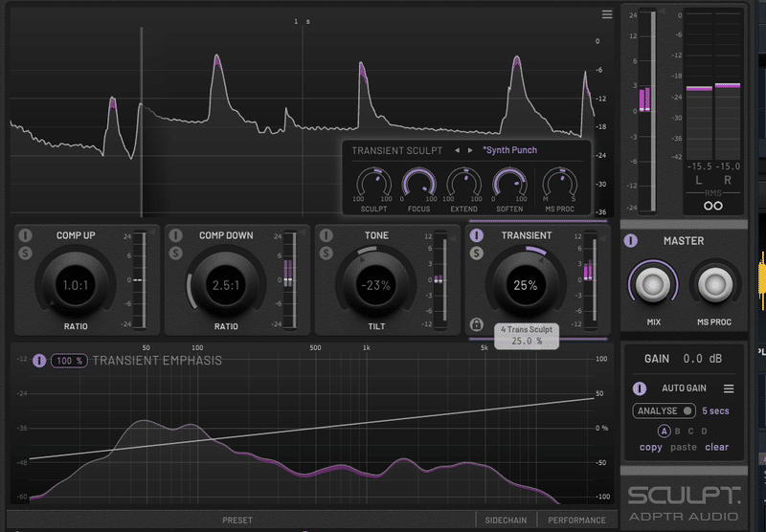Click the Analyse button
The image size is (766, 532).
pos(664,410)
